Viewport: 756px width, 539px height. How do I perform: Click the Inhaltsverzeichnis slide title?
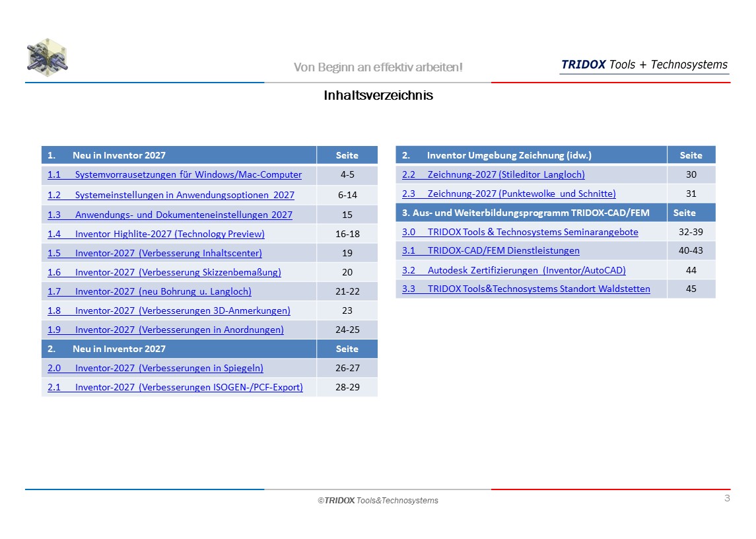(x=378, y=95)
